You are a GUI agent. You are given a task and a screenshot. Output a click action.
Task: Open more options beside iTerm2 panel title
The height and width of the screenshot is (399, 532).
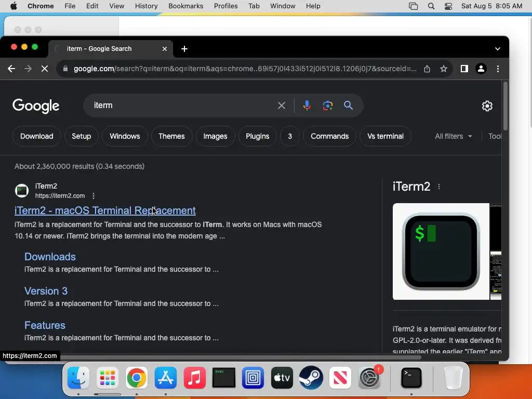438,187
